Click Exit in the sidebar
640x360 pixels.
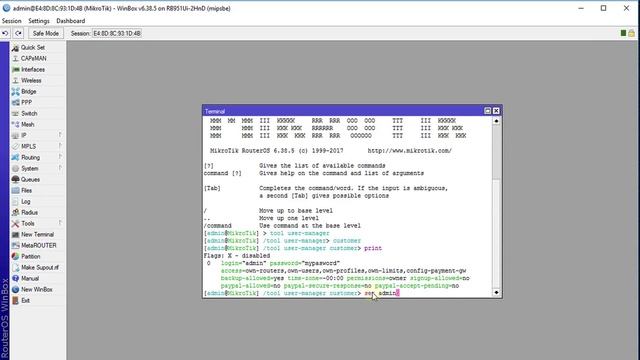38,300
